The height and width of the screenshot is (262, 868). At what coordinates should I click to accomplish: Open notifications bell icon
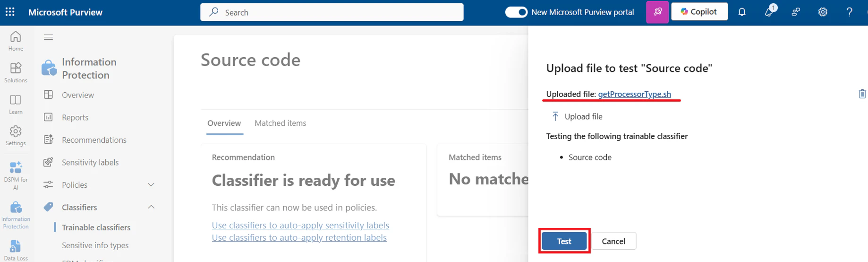(742, 12)
